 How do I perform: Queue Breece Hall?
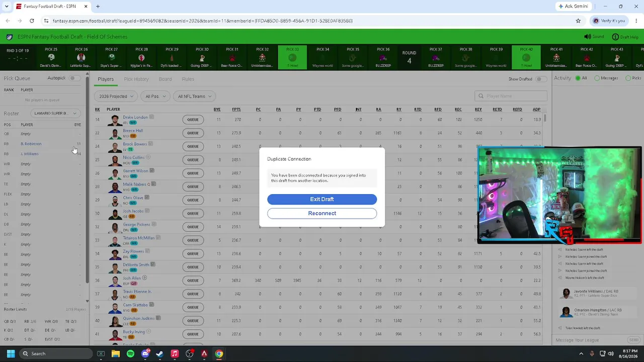coord(193,133)
